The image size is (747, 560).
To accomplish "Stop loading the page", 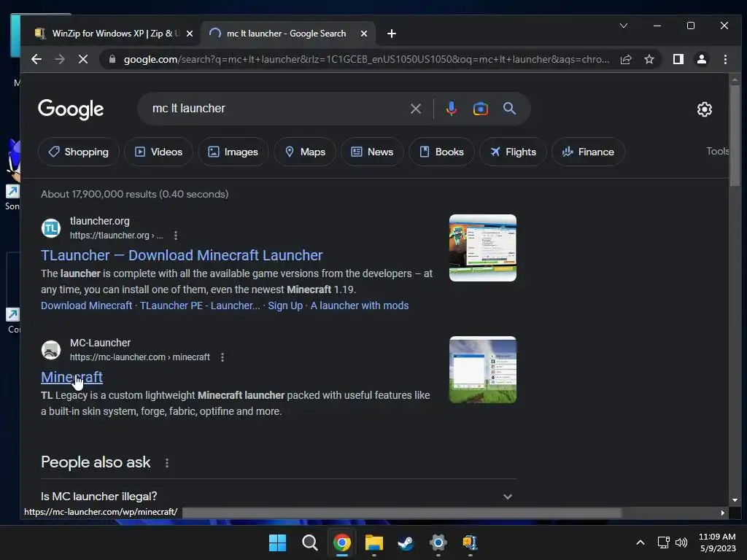I will 83,59.
